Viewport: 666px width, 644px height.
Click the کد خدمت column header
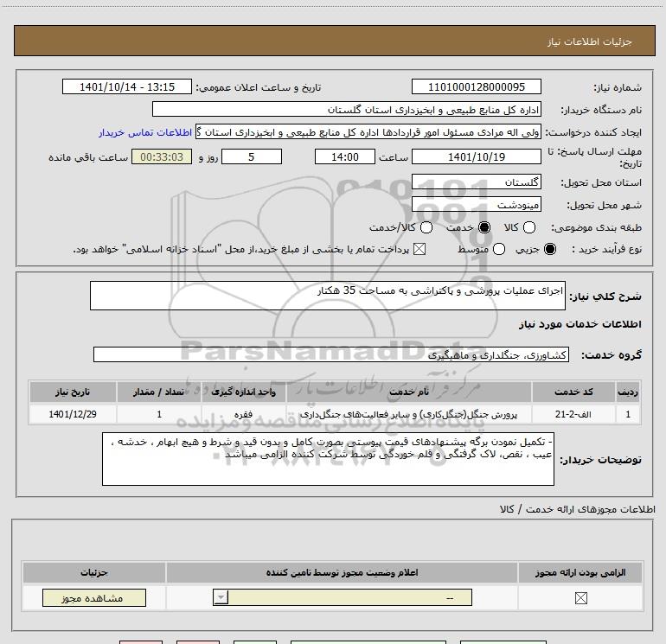pyautogui.click(x=573, y=392)
